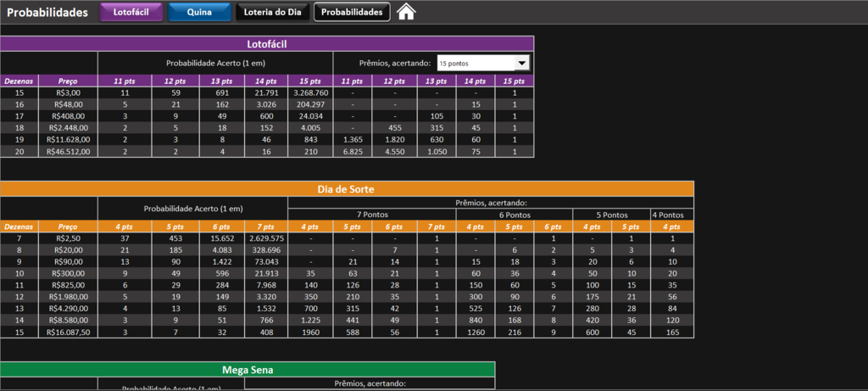Click the Dezenas header in Lotofácil table

pos(19,81)
